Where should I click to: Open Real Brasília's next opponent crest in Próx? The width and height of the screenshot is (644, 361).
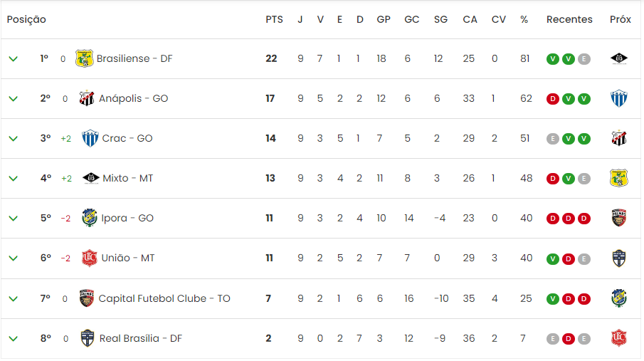(619, 338)
